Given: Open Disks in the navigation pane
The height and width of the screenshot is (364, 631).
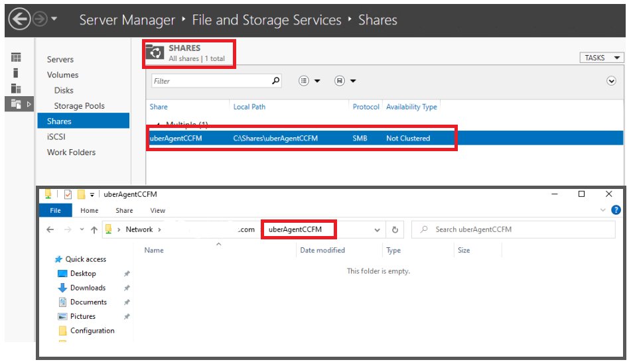Looking at the screenshot, I should point(64,90).
